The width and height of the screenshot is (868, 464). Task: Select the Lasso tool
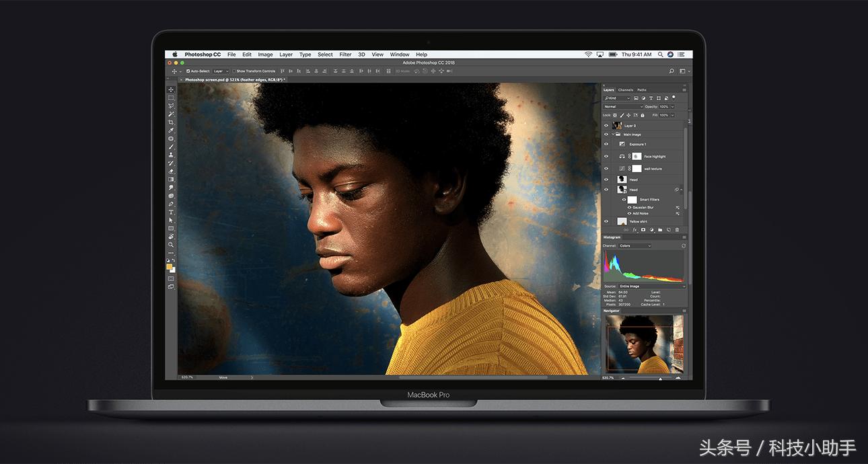tap(171, 105)
